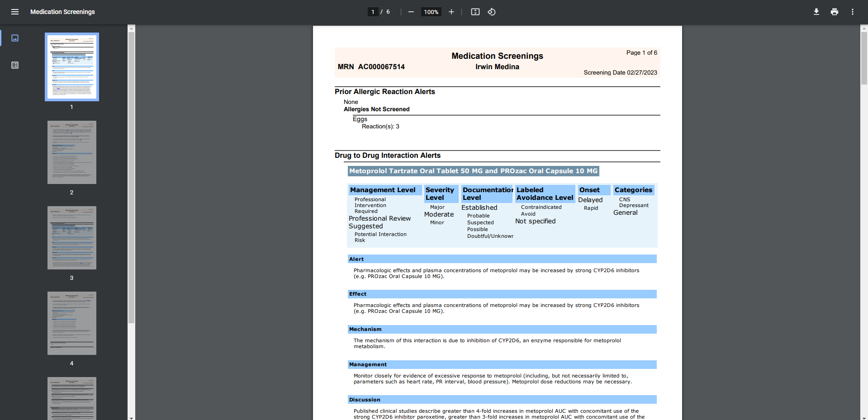The width and height of the screenshot is (868, 420).
Task: Jump to the page 3 thumbnail
Action: [x=72, y=238]
